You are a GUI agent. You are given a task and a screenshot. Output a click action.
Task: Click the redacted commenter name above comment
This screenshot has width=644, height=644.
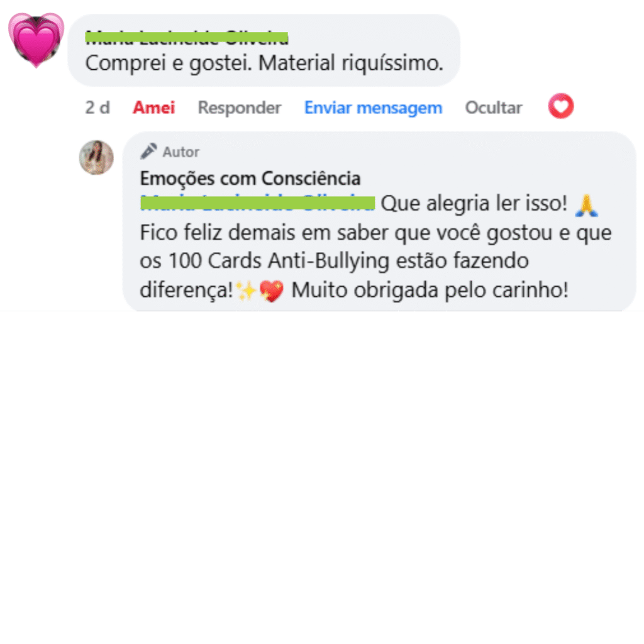point(186,37)
